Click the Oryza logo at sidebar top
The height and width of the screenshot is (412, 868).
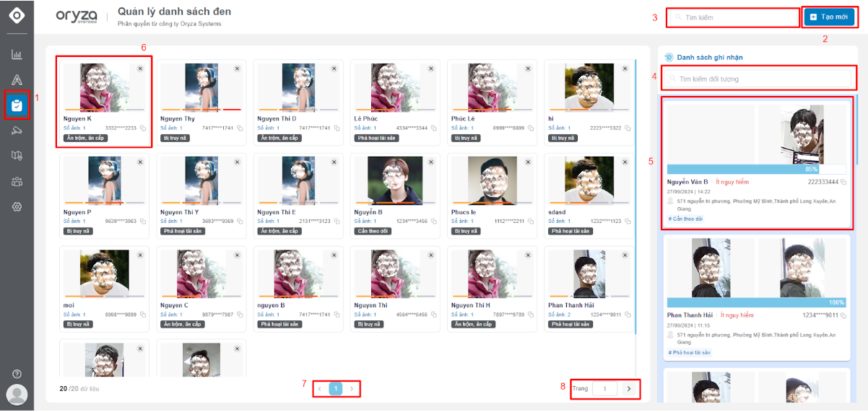point(17,14)
